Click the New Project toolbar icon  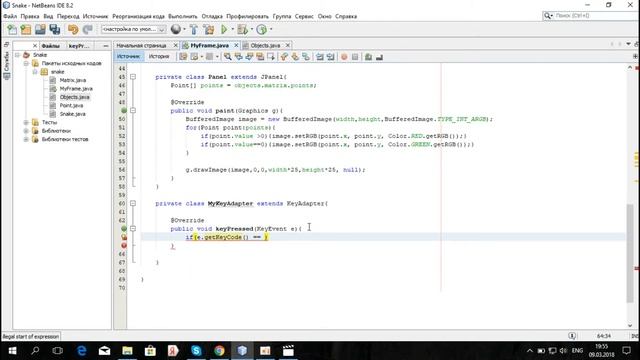coord(26,29)
